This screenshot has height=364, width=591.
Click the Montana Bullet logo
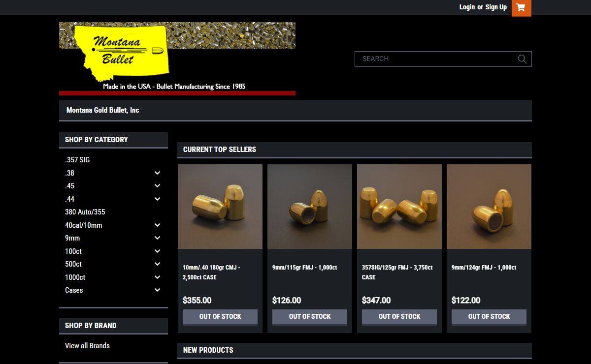pos(177,59)
